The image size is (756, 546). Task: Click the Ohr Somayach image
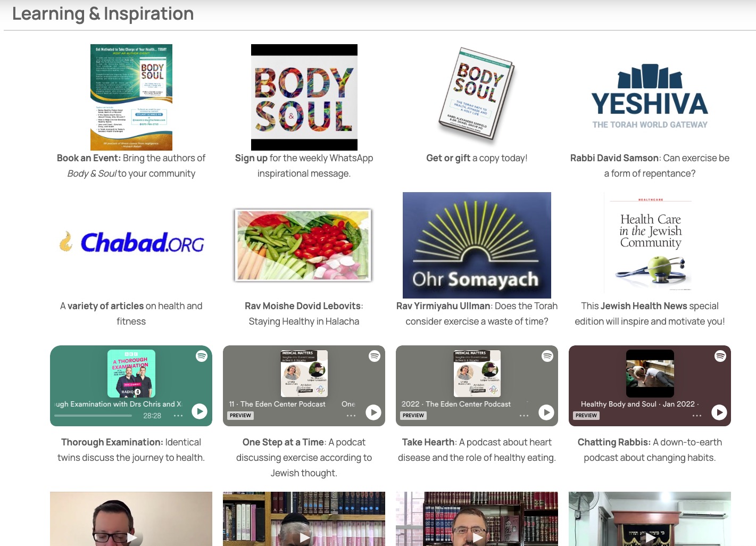pyautogui.click(x=477, y=245)
